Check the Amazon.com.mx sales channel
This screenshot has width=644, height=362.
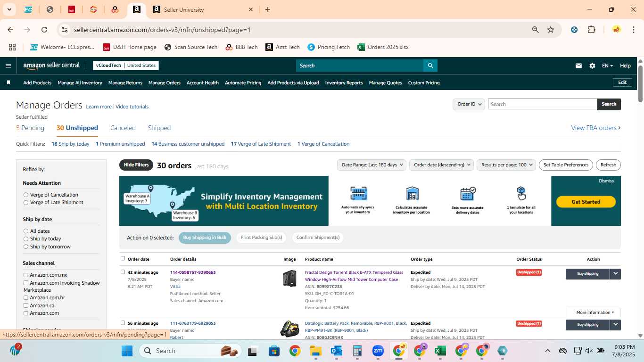click(x=26, y=275)
